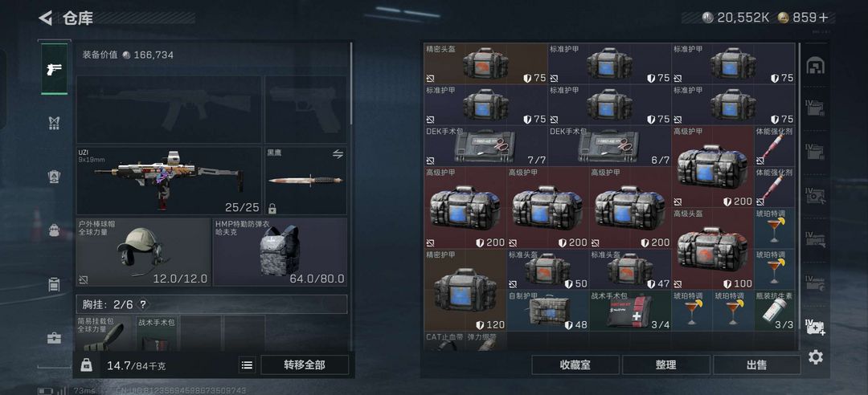Toggle the weight lock icon beside 14.7/84千克
The height and width of the screenshot is (395, 868).
point(86,365)
